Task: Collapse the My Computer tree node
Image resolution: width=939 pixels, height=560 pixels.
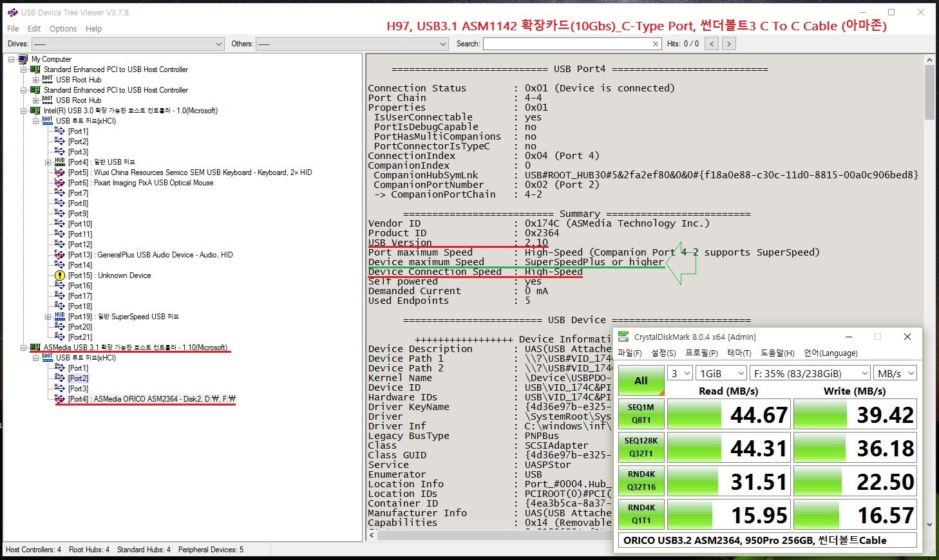Action: click(x=11, y=59)
